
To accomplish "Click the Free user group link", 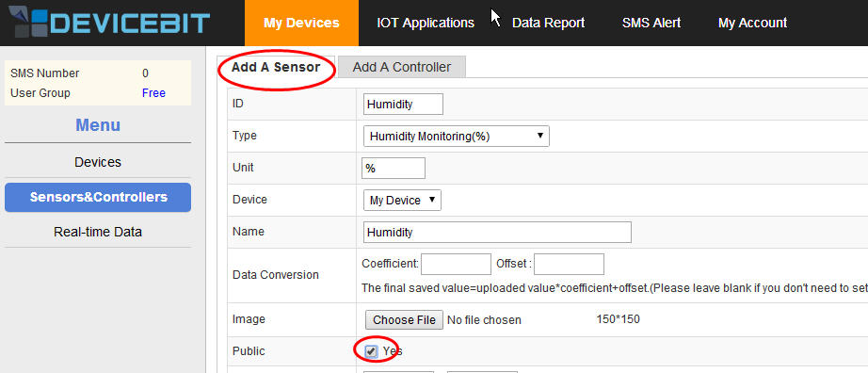I will (153, 93).
